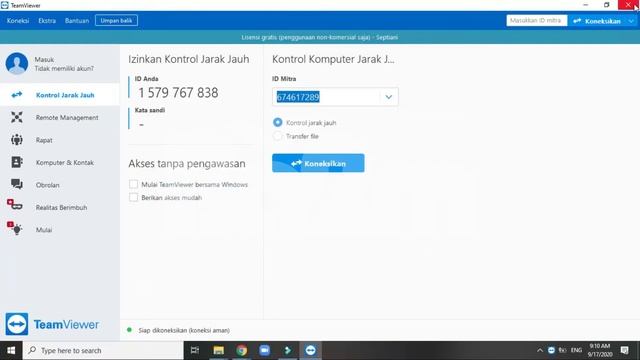Click the ENG language indicator
640x360 pixels.
pos(576,350)
